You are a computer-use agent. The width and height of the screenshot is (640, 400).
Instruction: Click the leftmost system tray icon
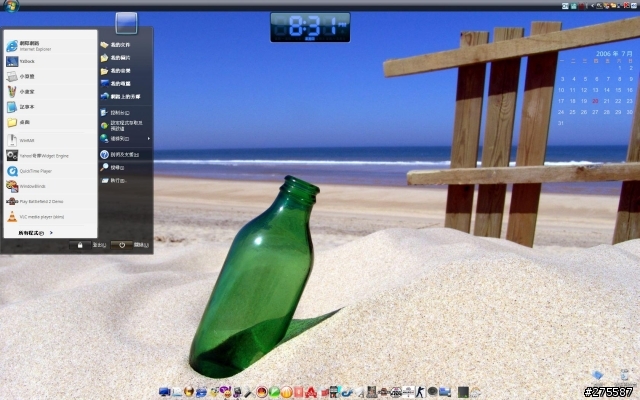click(x=565, y=6)
